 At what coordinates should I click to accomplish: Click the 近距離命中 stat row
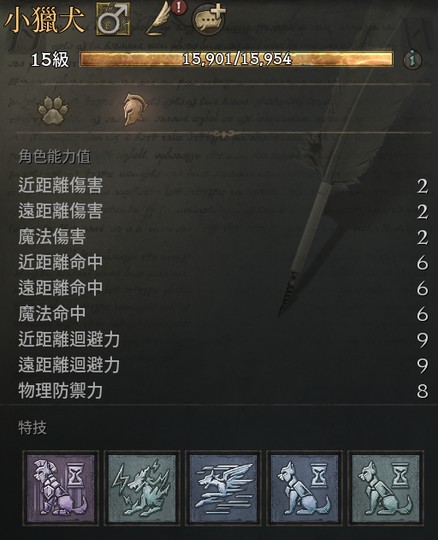tap(223, 263)
